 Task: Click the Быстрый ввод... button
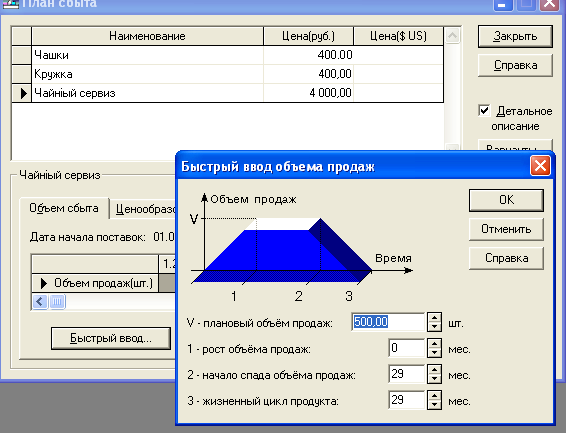coord(111,338)
